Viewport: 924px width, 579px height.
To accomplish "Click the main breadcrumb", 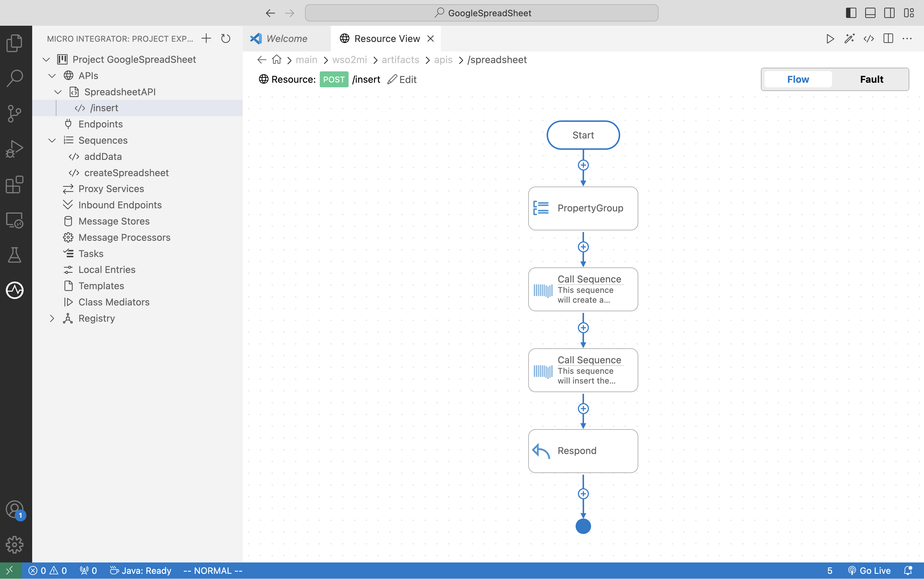I will coord(306,60).
